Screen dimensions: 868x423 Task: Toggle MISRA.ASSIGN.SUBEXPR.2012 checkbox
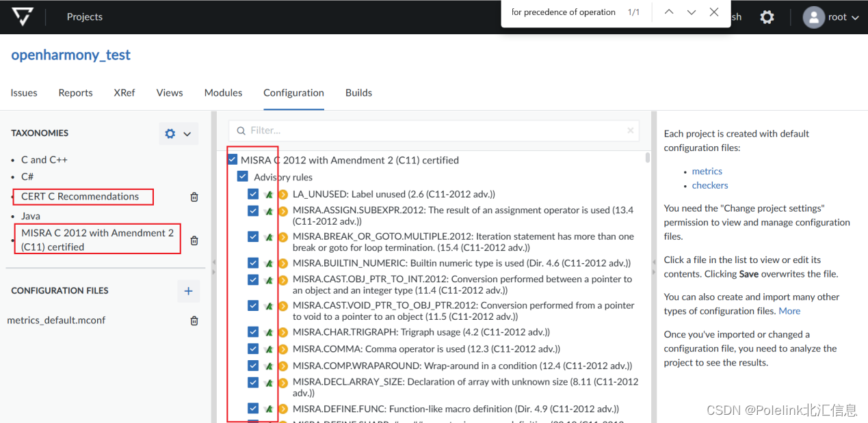pyautogui.click(x=253, y=210)
